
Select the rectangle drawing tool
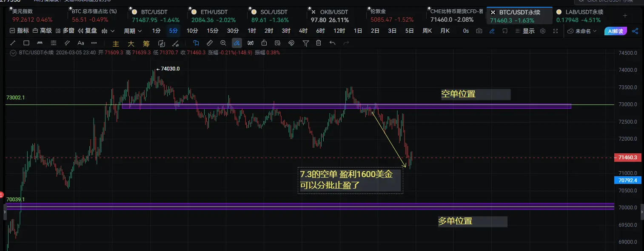26,43
